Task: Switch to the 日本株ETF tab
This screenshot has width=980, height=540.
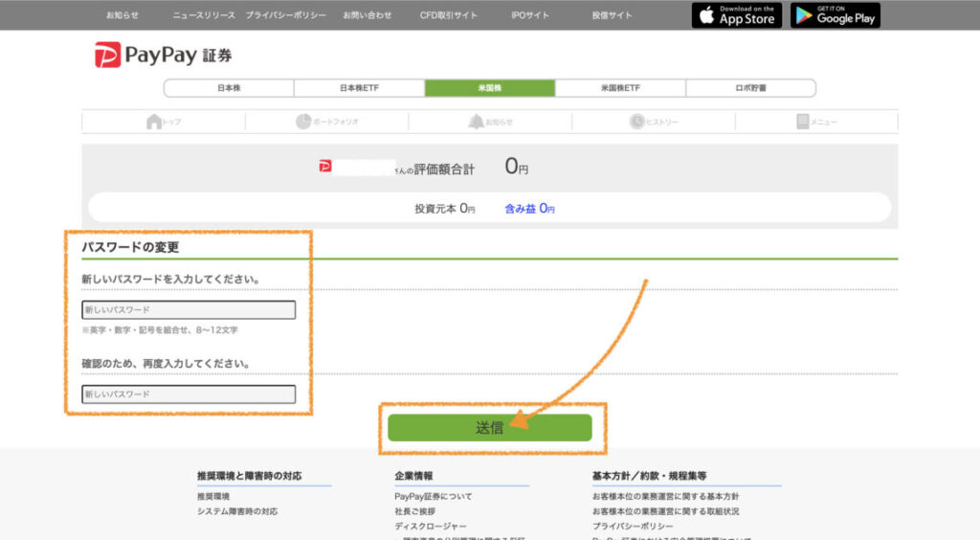Action: coord(359,88)
